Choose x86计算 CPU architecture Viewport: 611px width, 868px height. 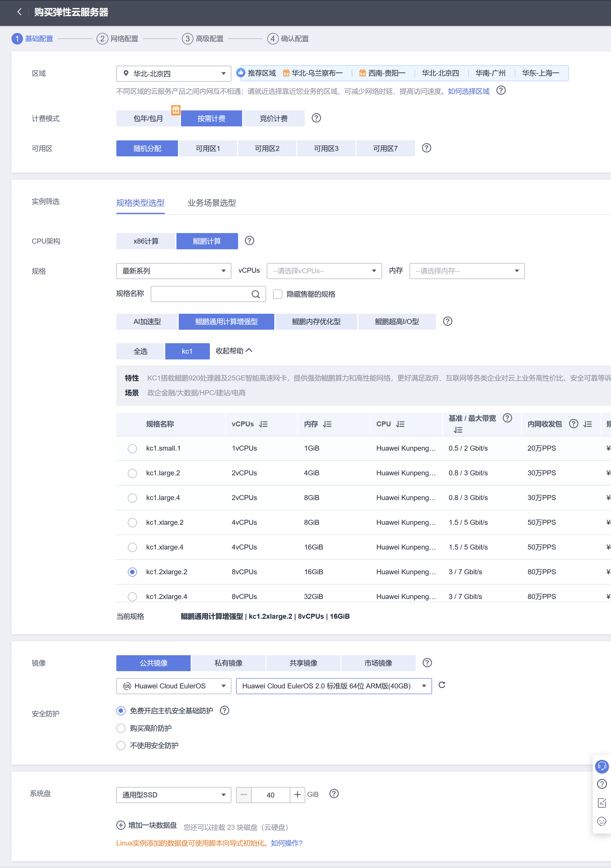click(146, 241)
